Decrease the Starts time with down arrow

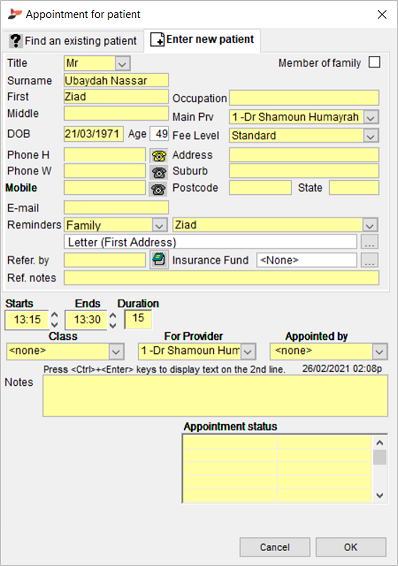point(54,325)
